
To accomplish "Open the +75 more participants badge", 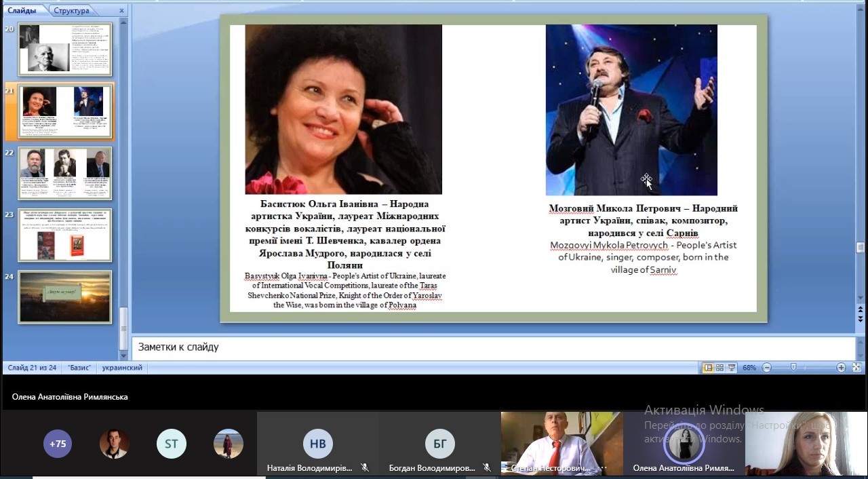I will 58,444.
